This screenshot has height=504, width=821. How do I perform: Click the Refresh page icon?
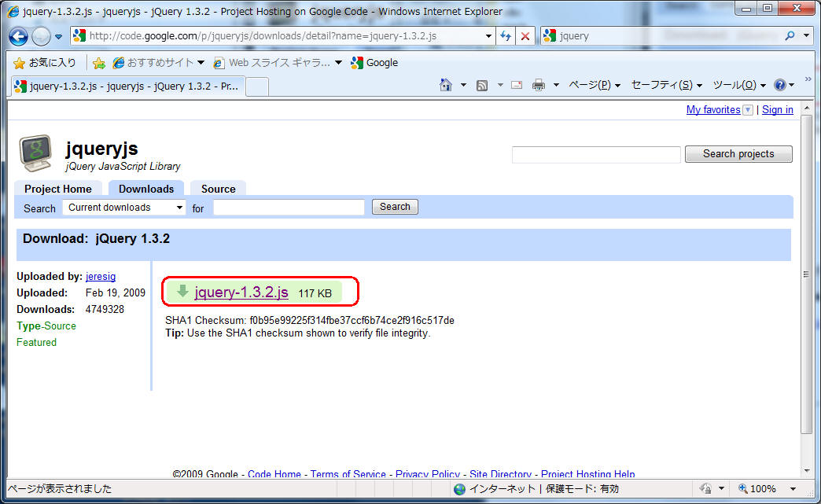pos(506,36)
